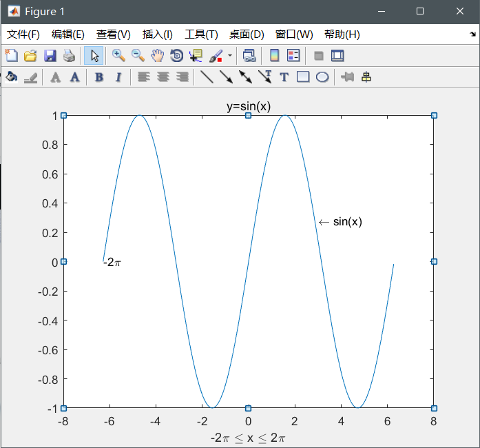This screenshot has height=448, width=480.
Task: Toggle the Edit Plot arrow tool
Action: (x=94, y=56)
